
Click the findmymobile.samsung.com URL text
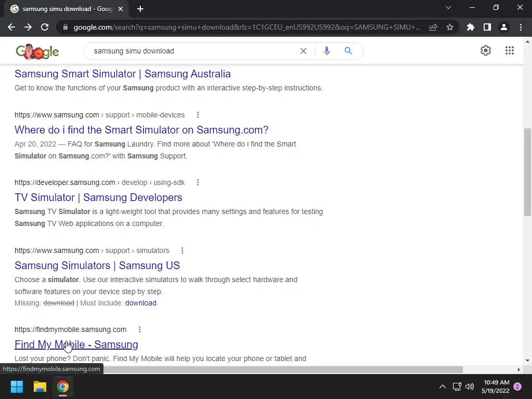(x=70, y=329)
